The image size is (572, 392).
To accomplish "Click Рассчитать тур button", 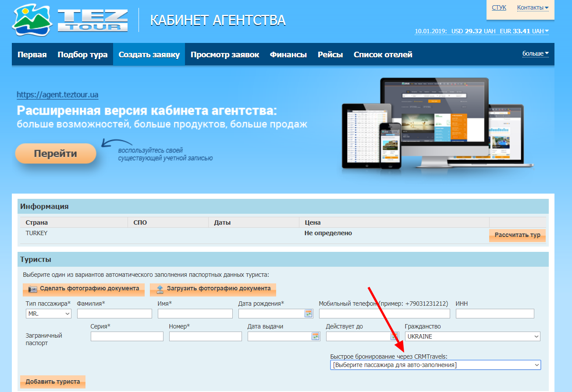I will pos(517,235).
